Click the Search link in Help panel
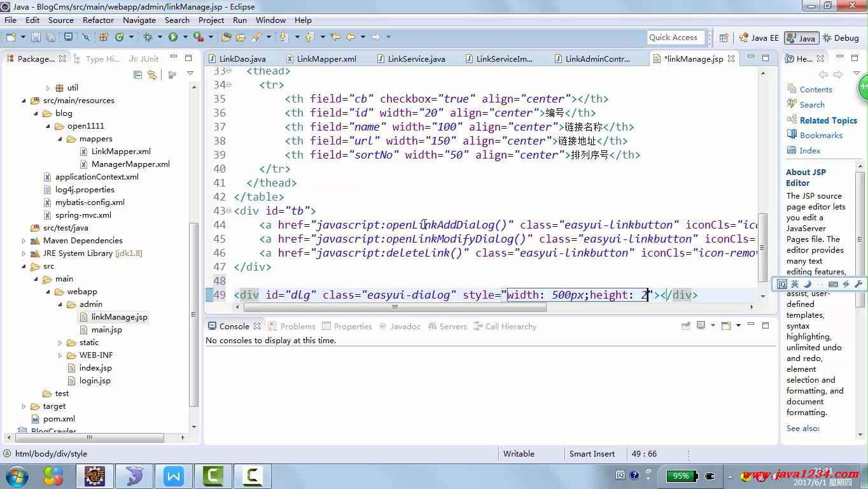This screenshot has width=868, height=489. coord(812,105)
